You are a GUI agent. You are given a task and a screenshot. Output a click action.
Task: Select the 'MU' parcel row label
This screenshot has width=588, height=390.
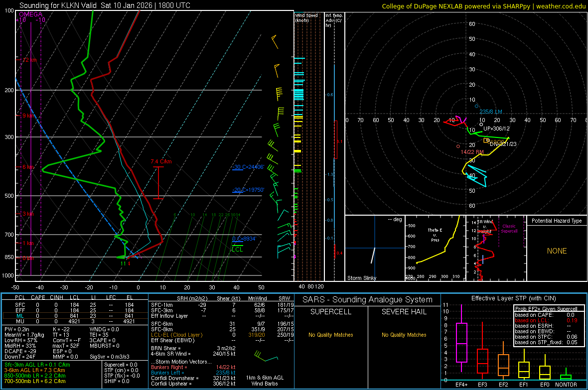[x=20, y=321]
